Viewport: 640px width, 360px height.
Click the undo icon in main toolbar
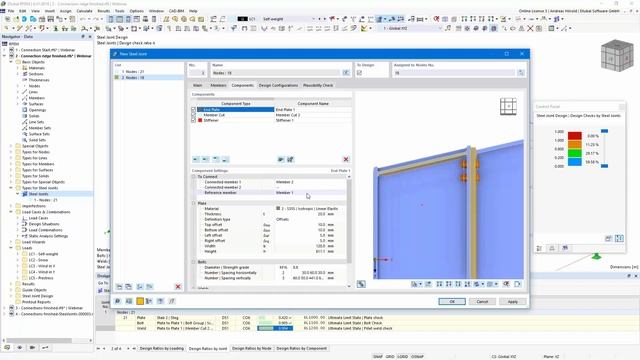click(x=82, y=19)
